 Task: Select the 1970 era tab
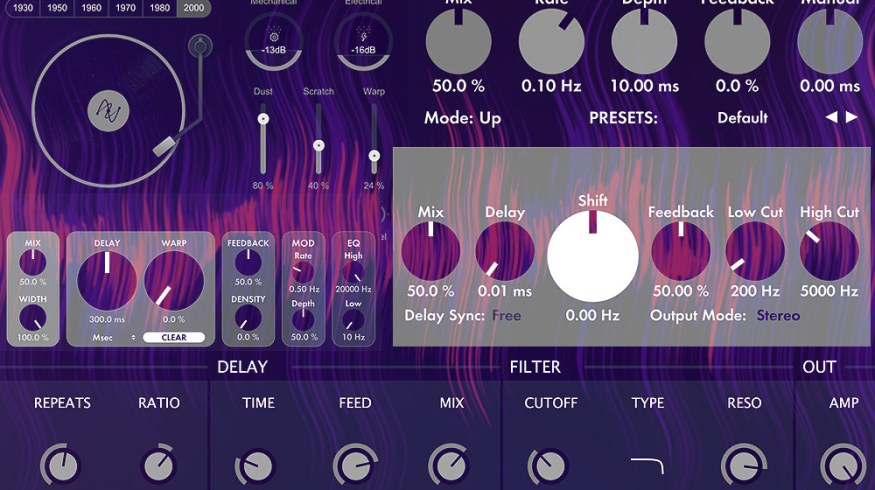[125, 8]
